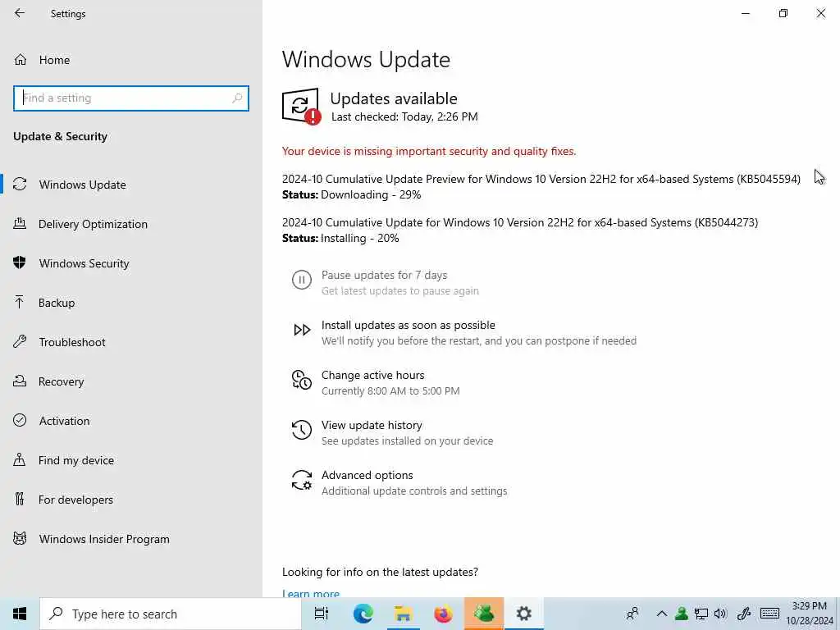Launch Firefox from taskbar

point(443,614)
